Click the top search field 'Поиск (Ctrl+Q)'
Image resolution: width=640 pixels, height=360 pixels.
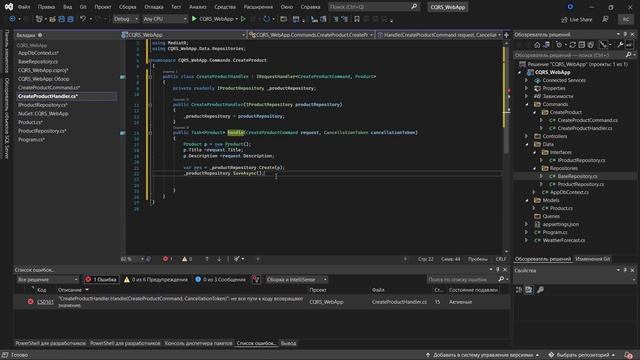373,7
